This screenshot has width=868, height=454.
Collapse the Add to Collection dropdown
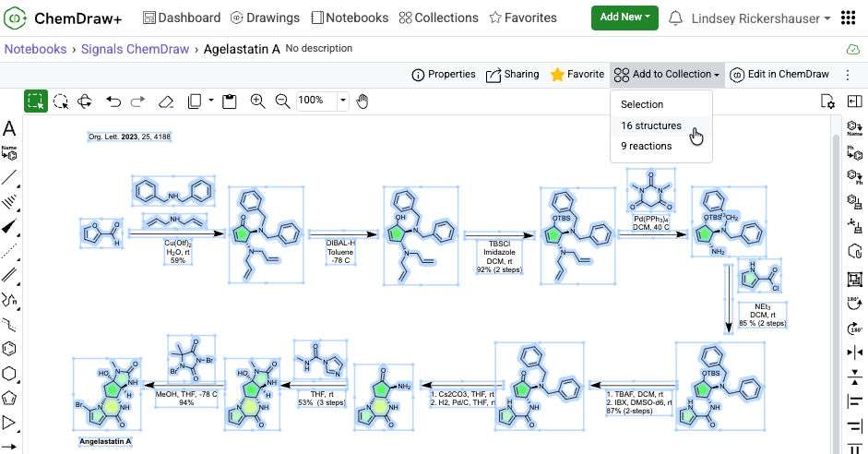coord(667,74)
